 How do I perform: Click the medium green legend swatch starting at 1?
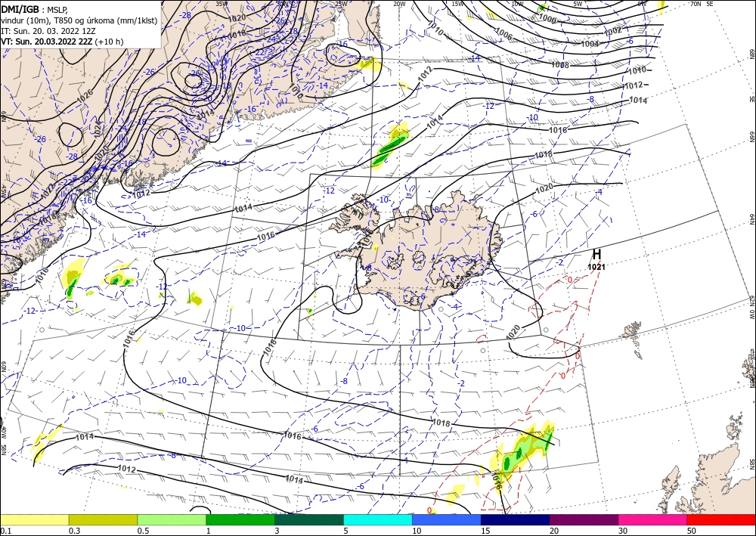[240, 519]
